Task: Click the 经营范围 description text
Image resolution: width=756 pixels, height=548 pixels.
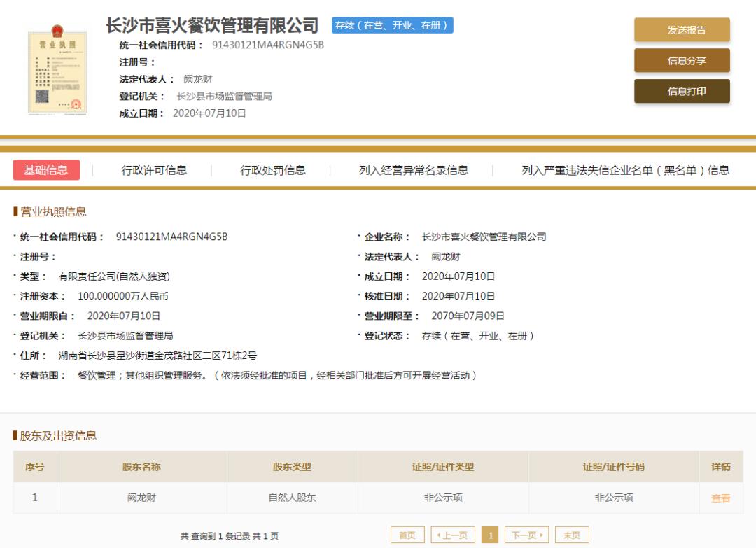Action: [x=277, y=375]
